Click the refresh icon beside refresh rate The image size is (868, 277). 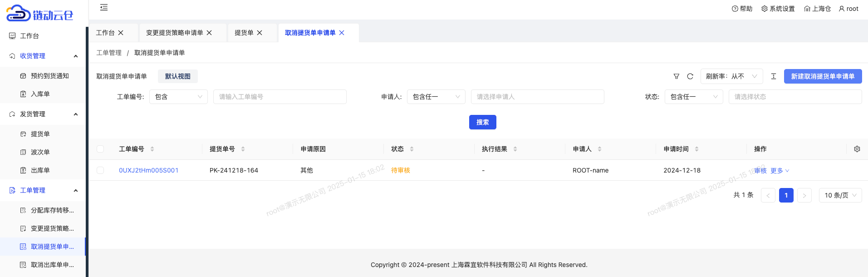tap(690, 76)
